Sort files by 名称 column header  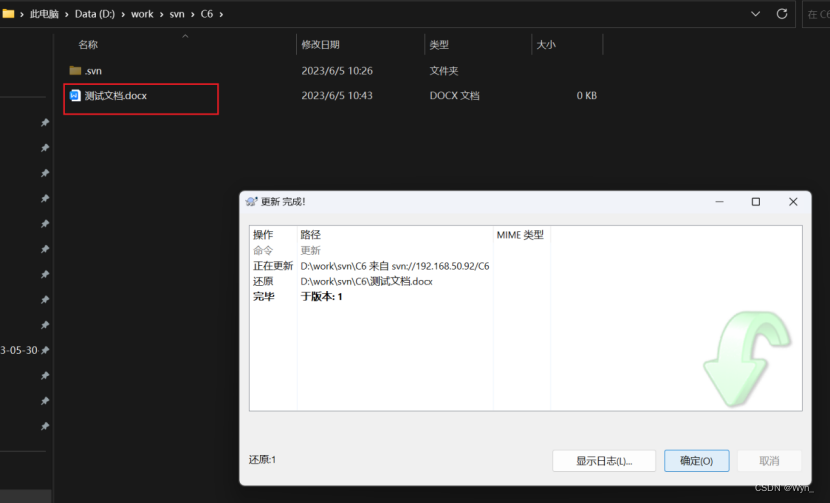tap(88, 44)
